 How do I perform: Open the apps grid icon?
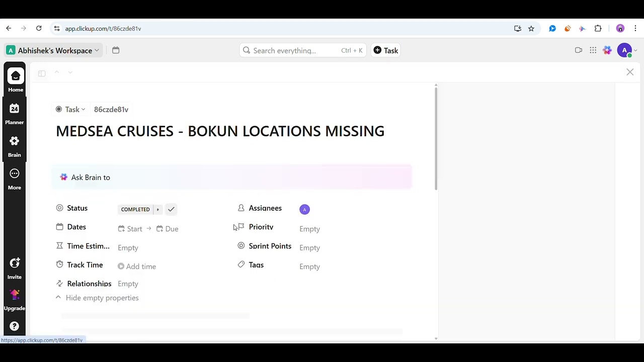point(593,50)
